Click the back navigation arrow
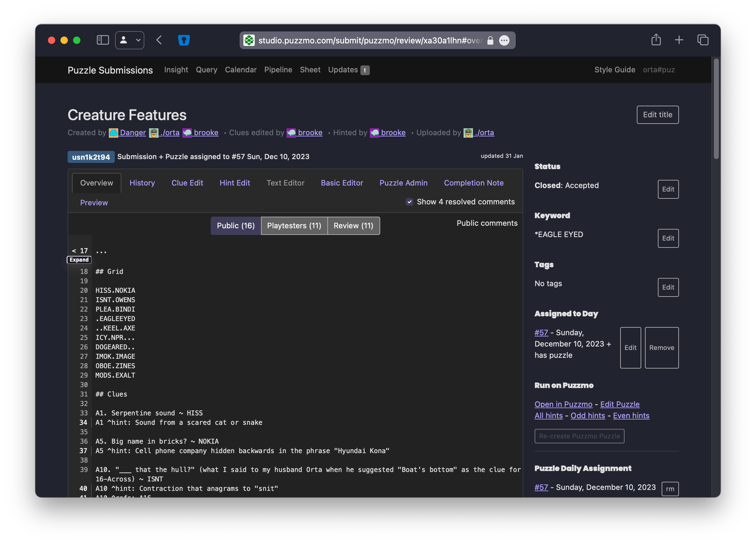 pyautogui.click(x=159, y=40)
